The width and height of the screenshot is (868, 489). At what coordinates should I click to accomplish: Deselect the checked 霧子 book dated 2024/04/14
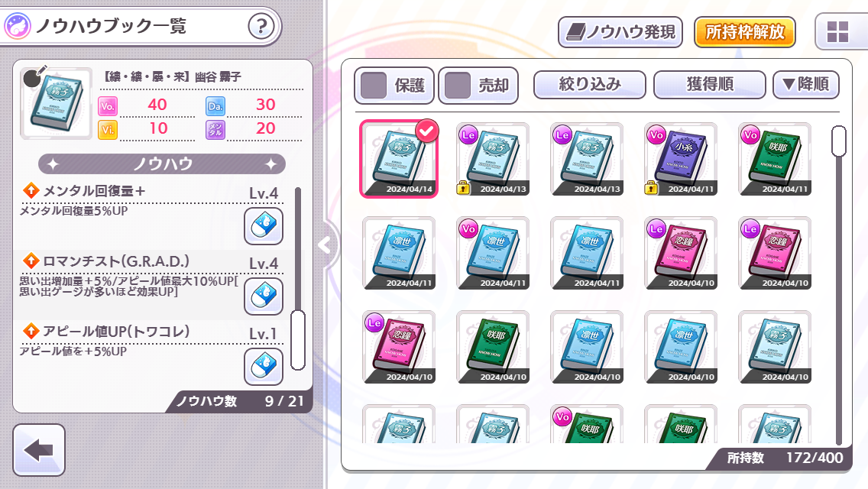pyautogui.click(x=399, y=159)
